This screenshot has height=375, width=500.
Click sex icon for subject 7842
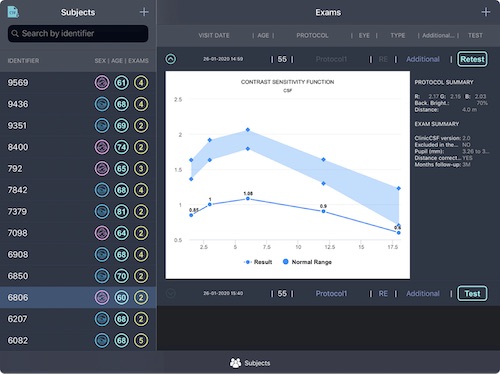[102, 190]
